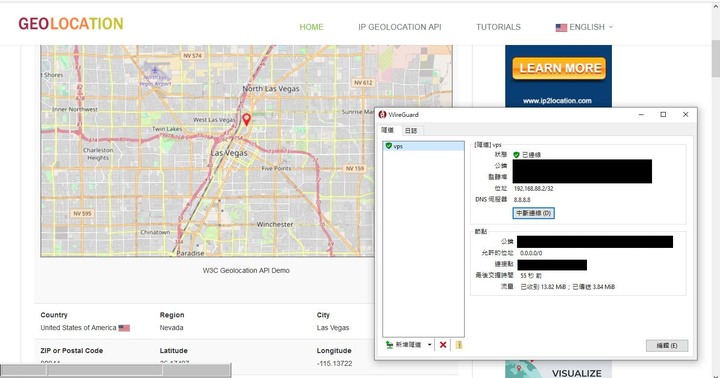Open the HOME navigation link

pos(311,27)
